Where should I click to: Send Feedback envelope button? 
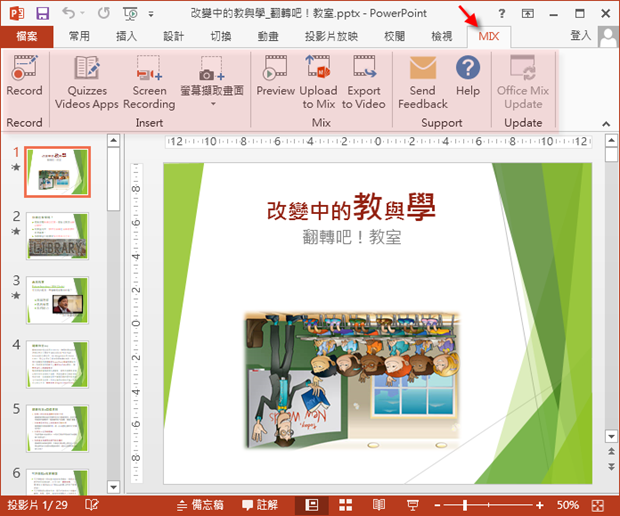[x=423, y=82]
